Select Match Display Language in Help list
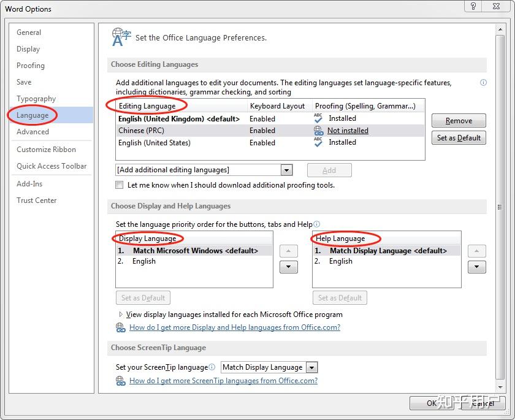The image size is (515, 420). click(x=387, y=251)
